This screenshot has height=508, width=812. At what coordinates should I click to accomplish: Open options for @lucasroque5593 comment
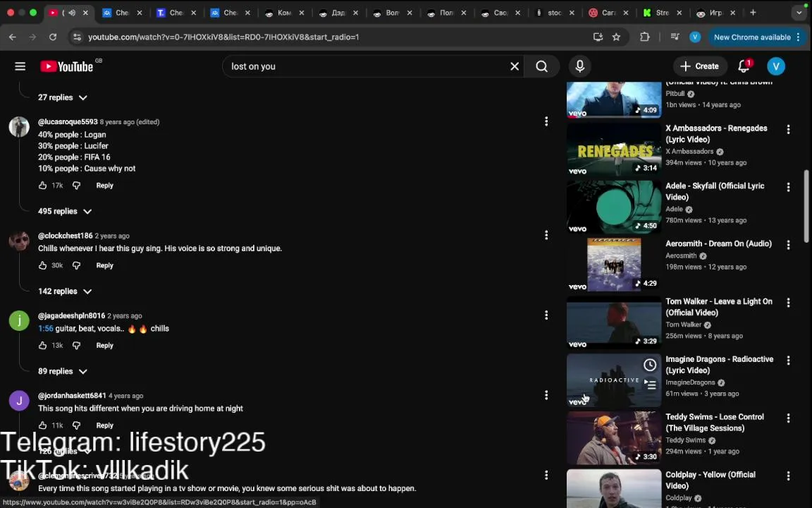[546, 121]
